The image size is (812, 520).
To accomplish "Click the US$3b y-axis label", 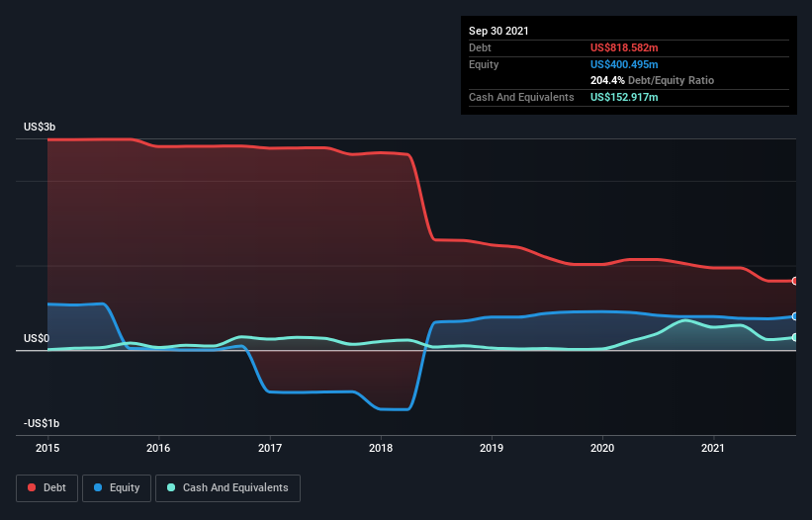I will 40,128.
